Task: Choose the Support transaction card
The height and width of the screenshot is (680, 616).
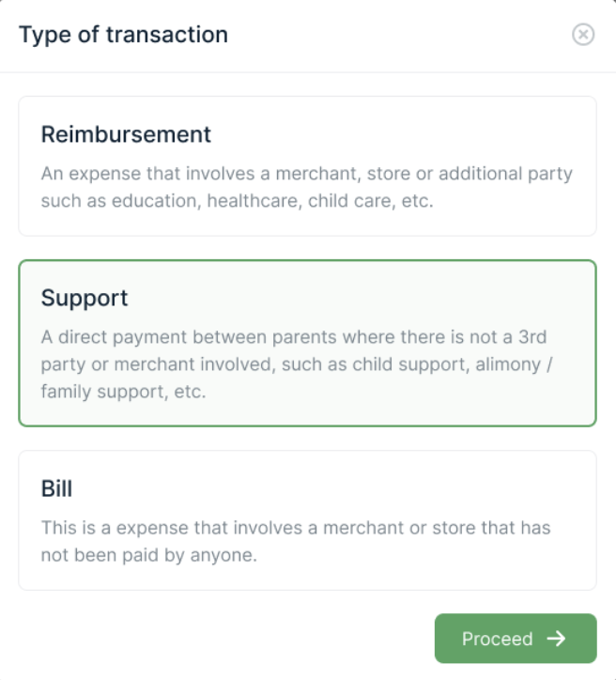Action: coord(307,343)
